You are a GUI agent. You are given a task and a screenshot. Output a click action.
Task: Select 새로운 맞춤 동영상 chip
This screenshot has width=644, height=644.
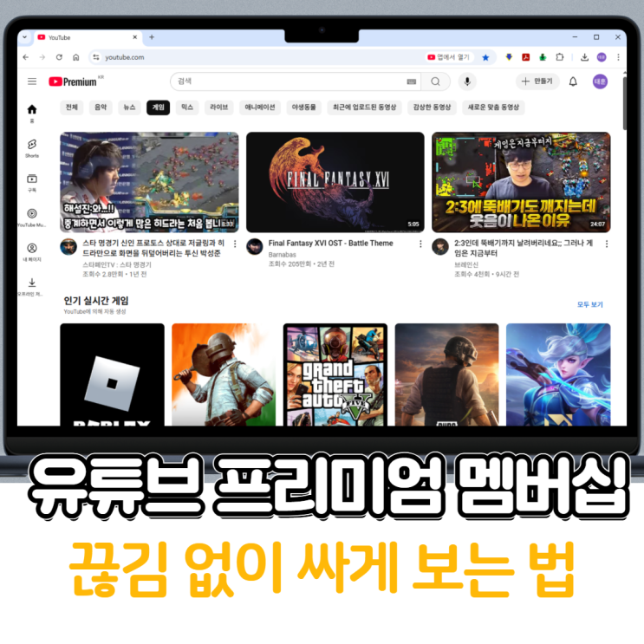click(493, 107)
